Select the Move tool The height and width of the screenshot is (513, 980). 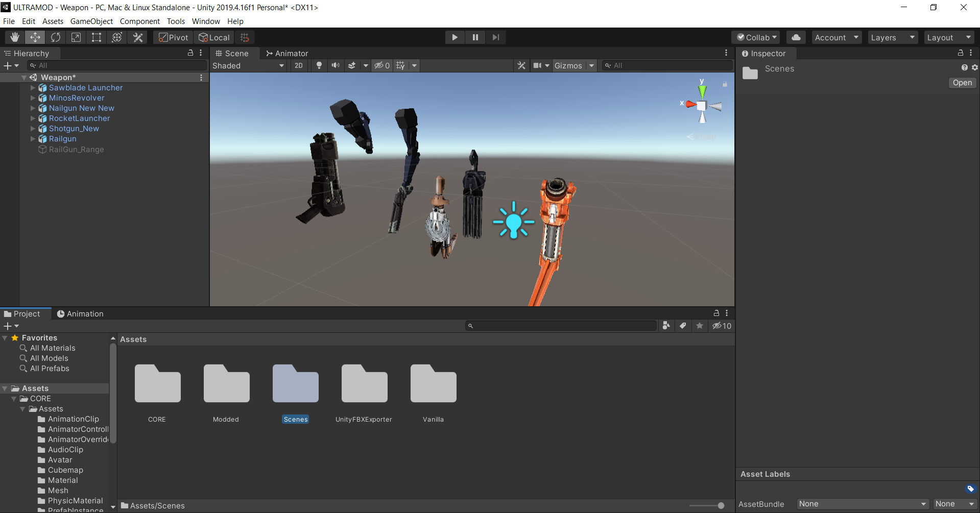pos(35,37)
